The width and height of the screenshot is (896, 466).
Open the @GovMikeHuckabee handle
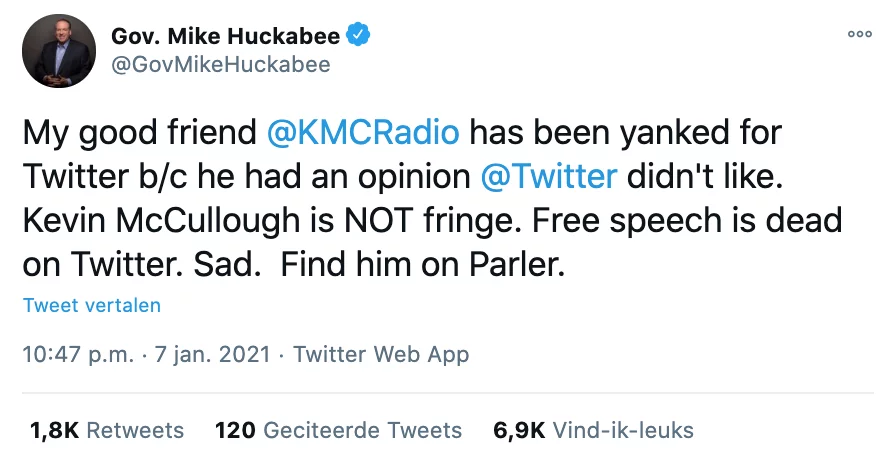[220, 65]
